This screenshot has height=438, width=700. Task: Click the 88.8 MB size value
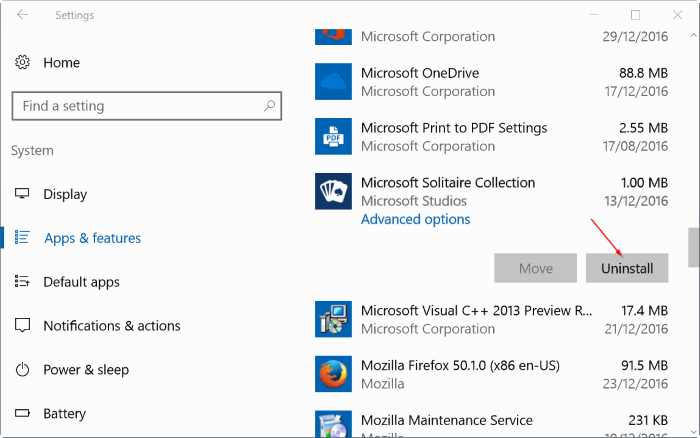coord(643,73)
